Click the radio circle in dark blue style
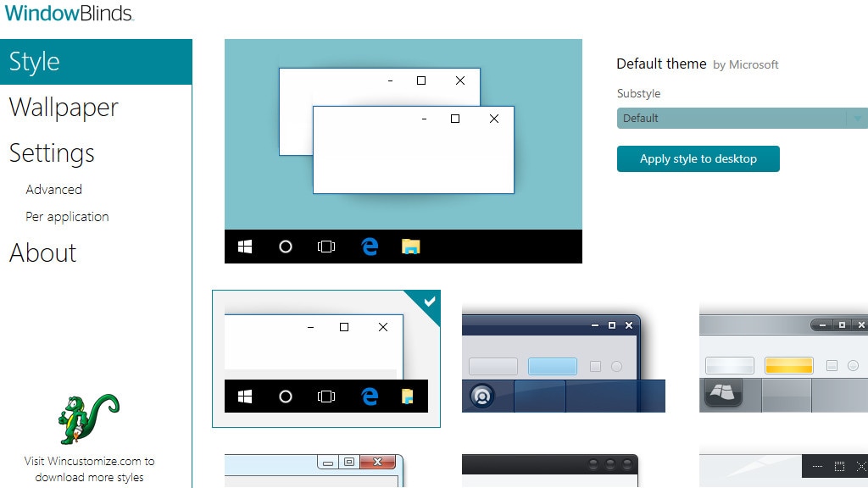This screenshot has height=488, width=868. coord(617,366)
